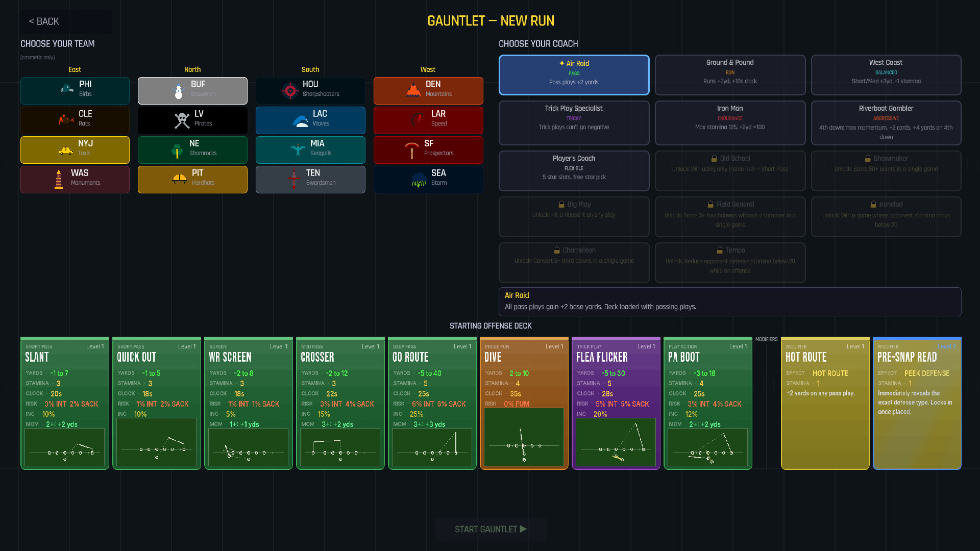Select the WAS Monuments lighthouse icon
Viewport: 980px width, 551px height.
coord(60,179)
